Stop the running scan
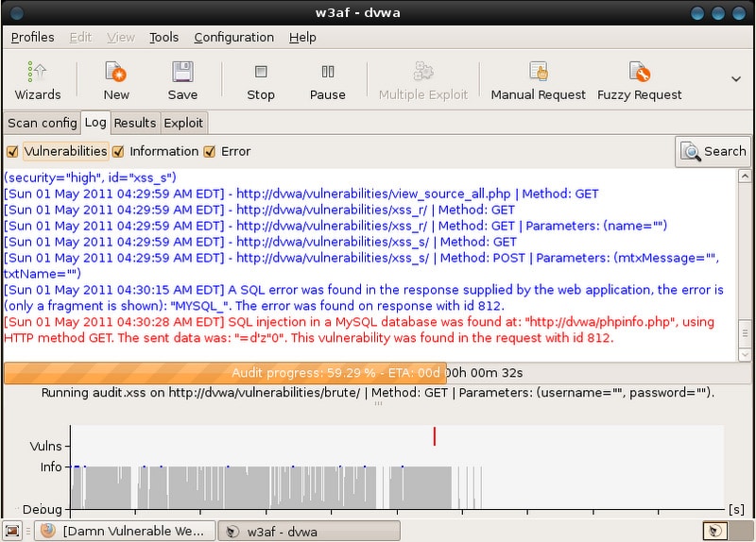This screenshot has height=542, width=756. click(x=261, y=73)
